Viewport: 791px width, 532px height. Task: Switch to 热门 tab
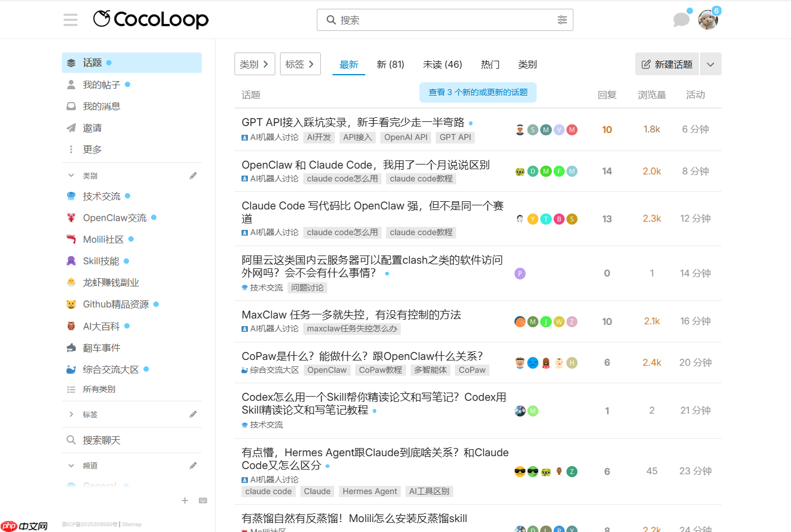(490, 64)
